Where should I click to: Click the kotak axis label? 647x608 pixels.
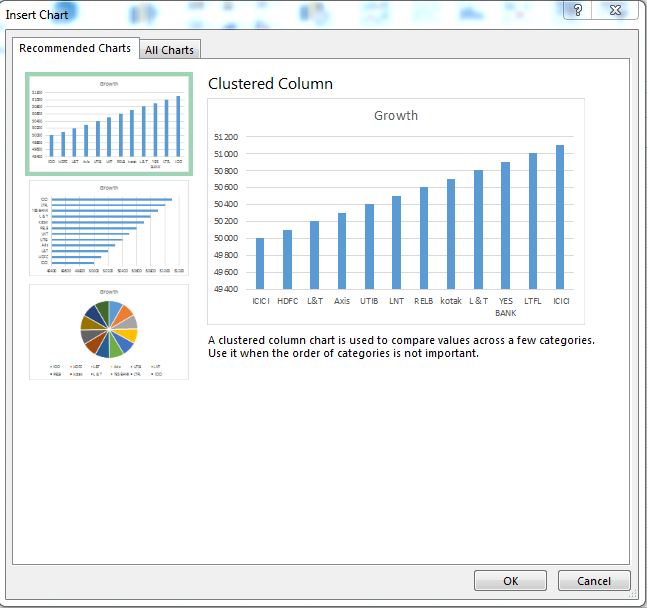point(451,301)
